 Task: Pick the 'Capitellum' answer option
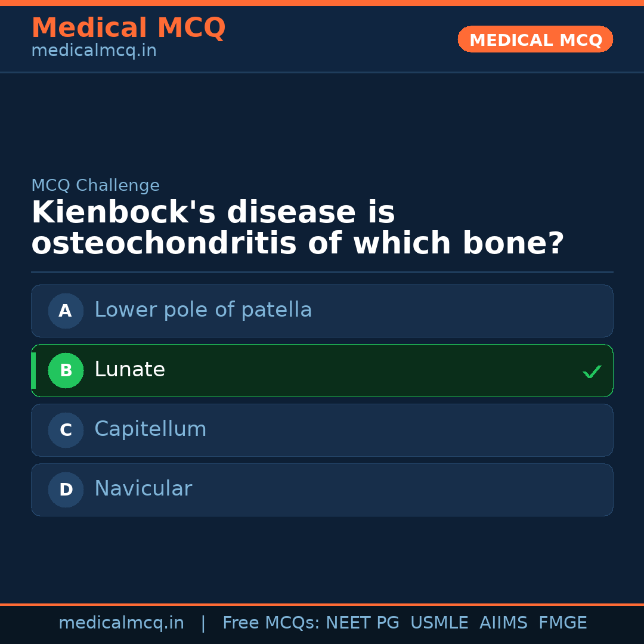150,429
